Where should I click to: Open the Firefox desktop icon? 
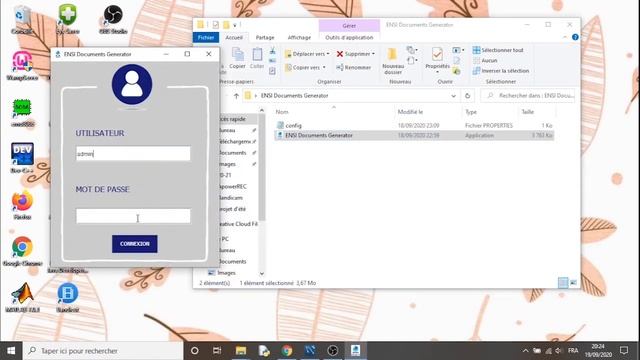22,205
